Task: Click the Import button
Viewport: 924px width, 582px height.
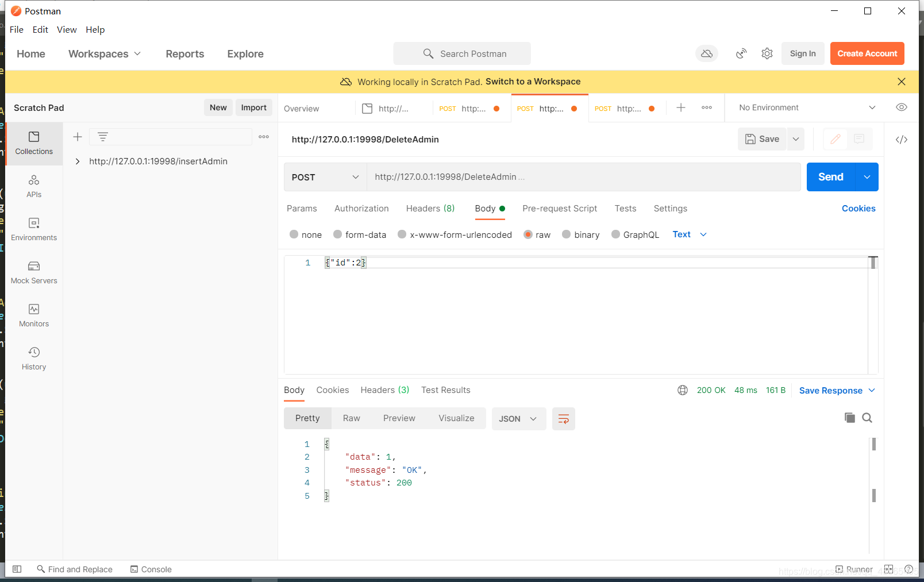Action: click(x=253, y=107)
